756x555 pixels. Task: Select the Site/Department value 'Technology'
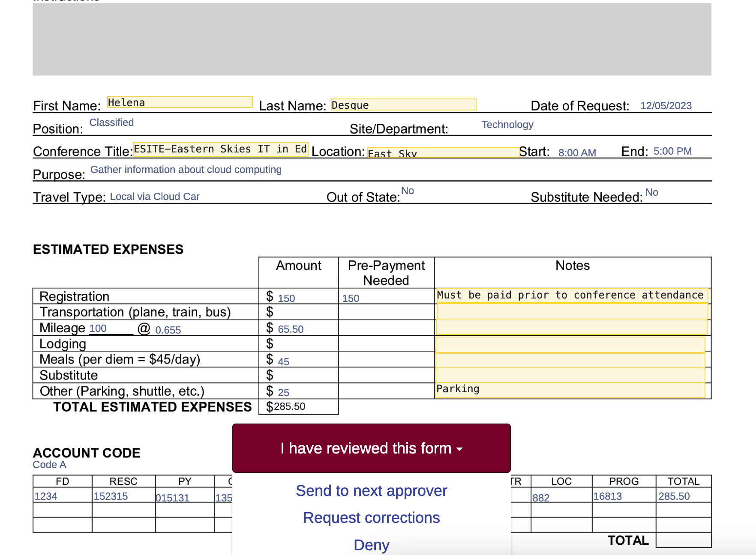coord(507,125)
